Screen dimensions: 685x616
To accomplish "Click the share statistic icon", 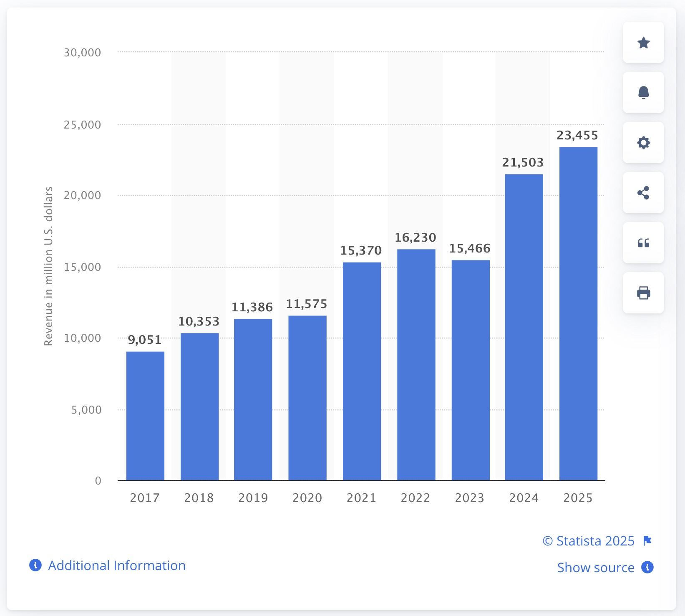I will point(643,193).
